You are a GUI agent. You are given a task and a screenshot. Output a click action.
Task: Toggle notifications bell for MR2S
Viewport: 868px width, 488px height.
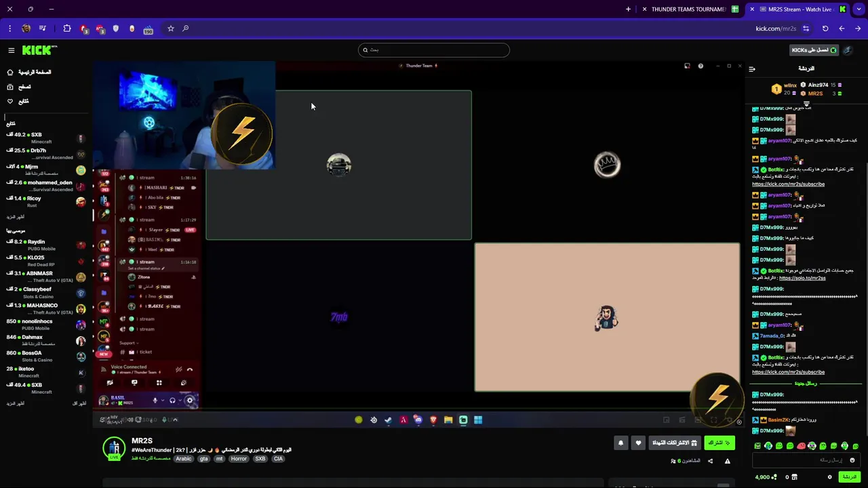[x=620, y=443]
